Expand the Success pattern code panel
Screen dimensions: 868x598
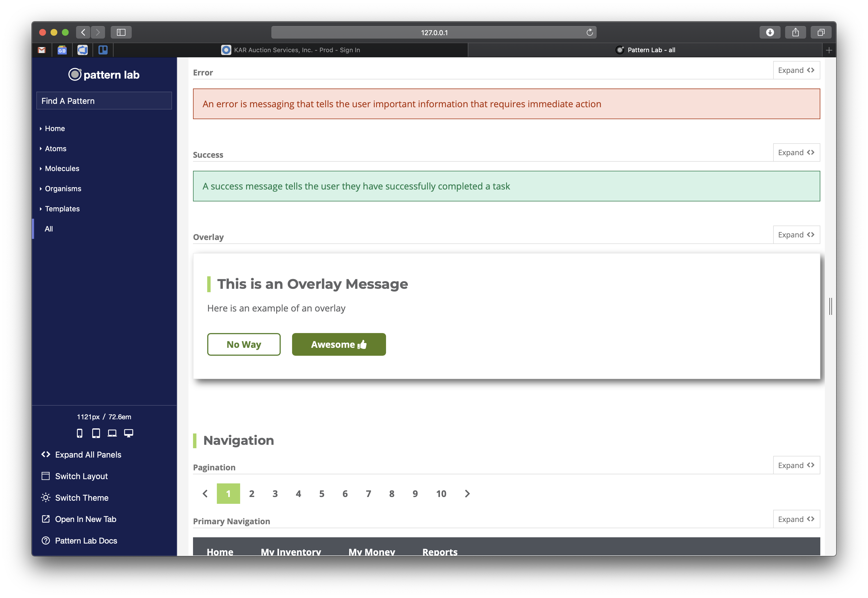tap(796, 153)
